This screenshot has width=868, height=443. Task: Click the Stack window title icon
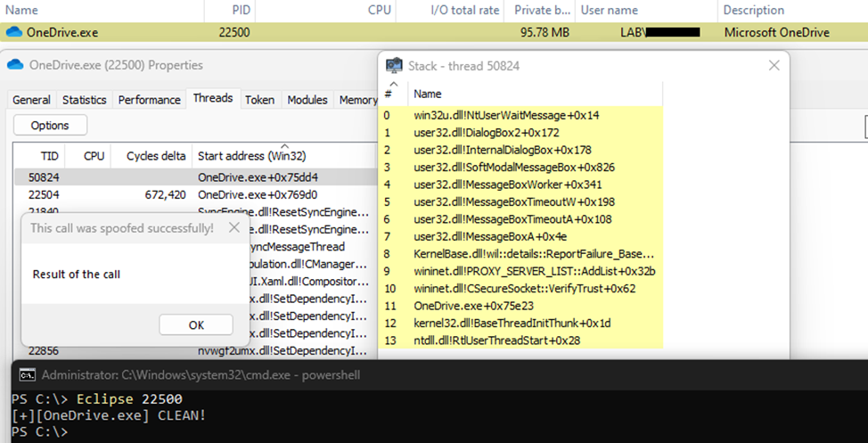click(x=393, y=65)
